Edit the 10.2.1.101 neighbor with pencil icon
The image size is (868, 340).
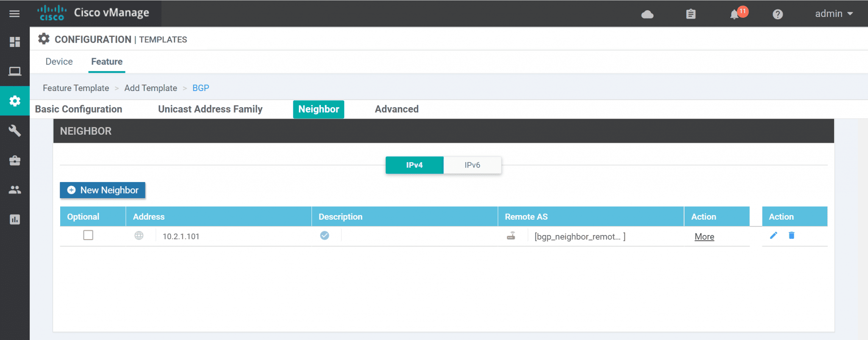tap(773, 235)
